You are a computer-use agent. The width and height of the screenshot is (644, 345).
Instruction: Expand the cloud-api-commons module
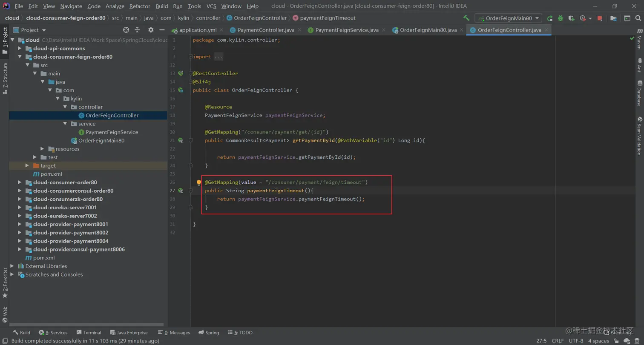[20, 48]
